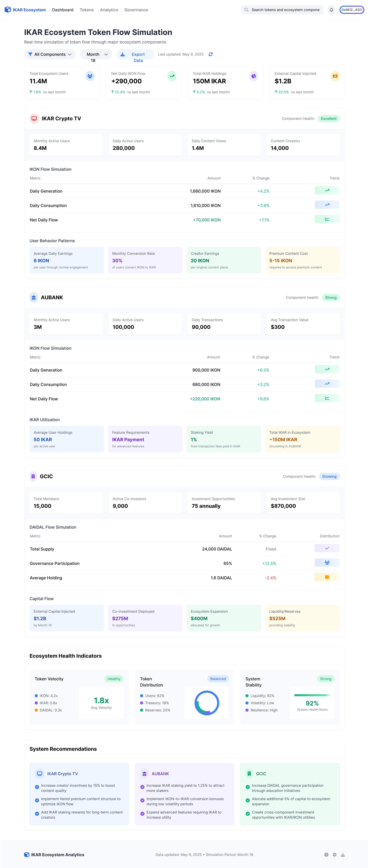The width and height of the screenshot is (368, 868).
Task: Click recommendations GCIC building icon
Action: click(249, 774)
